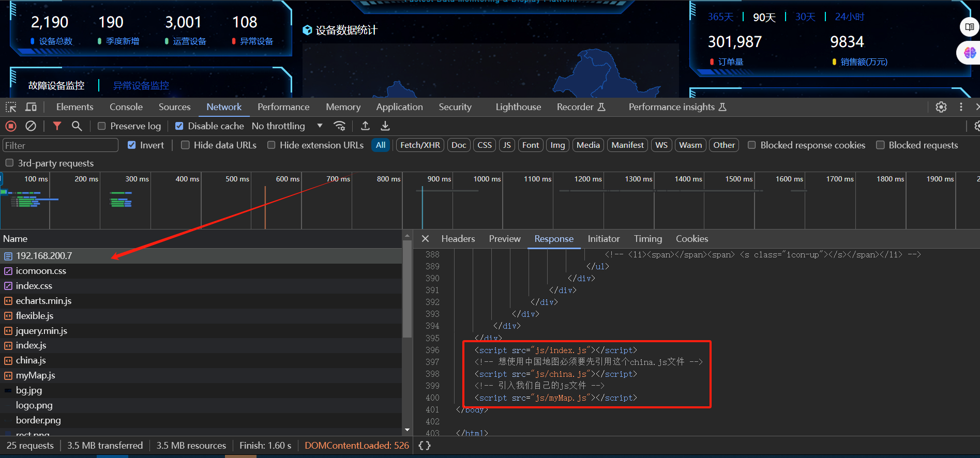Switch to the Elements tab
This screenshot has width=980, height=458.
pos(75,107)
